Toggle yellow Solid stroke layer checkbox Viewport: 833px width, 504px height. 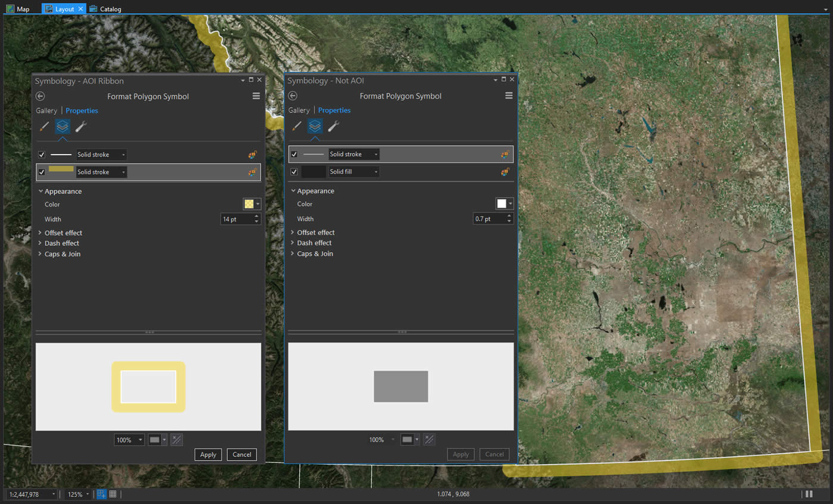point(42,172)
